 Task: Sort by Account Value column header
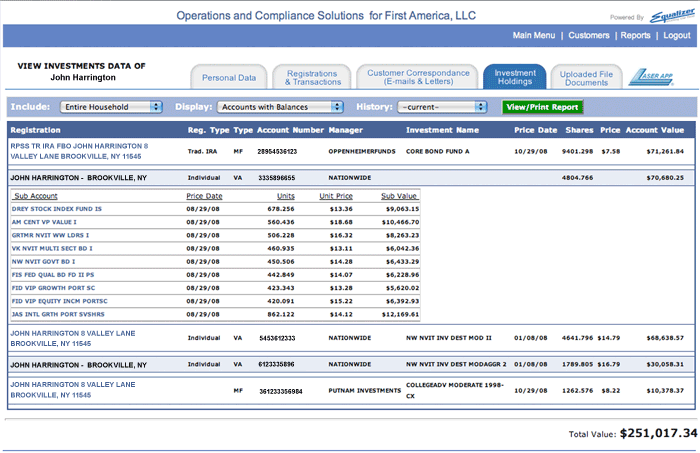click(655, 130)
